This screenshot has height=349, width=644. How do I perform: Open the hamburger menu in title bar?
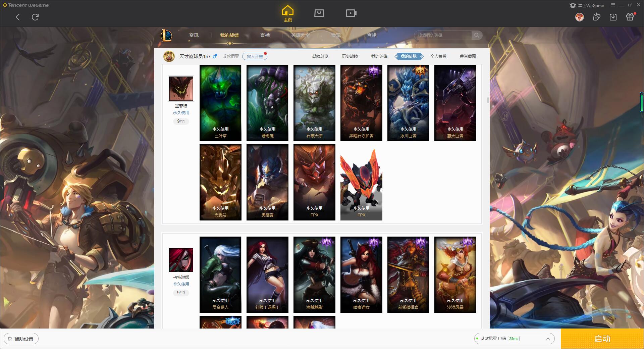click(x=613, y=5)
